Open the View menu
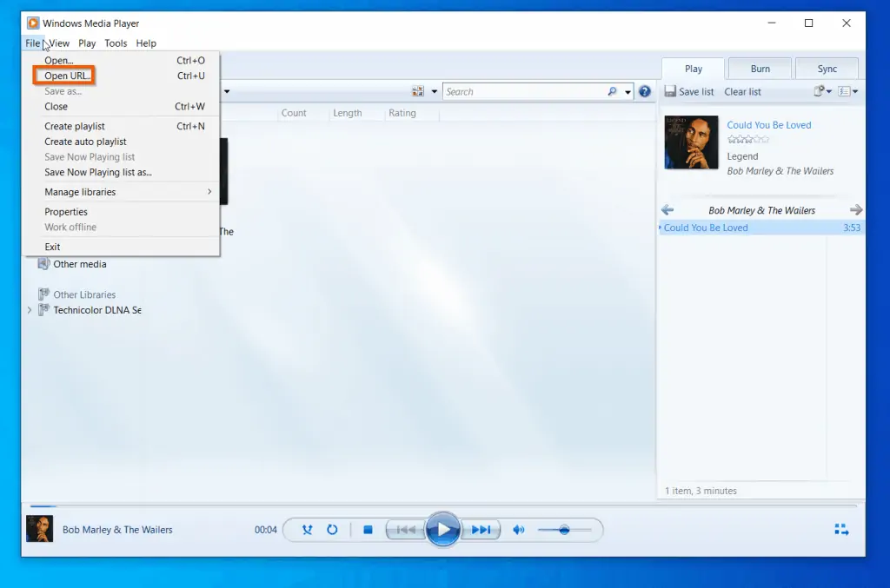 point(58,43)
